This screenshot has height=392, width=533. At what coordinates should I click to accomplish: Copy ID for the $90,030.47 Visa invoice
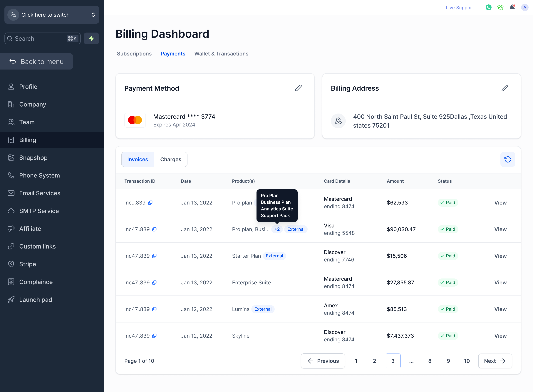click(x=154, y=229)
